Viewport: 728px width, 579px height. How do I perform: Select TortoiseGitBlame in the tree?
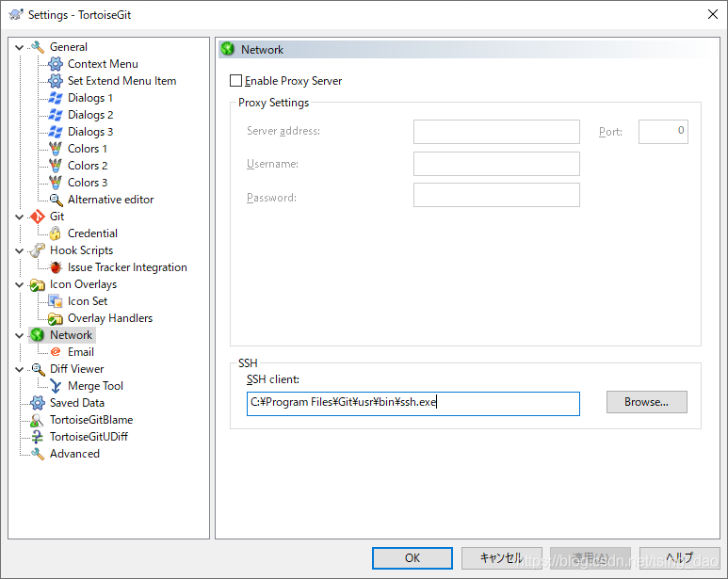[91, 420]
